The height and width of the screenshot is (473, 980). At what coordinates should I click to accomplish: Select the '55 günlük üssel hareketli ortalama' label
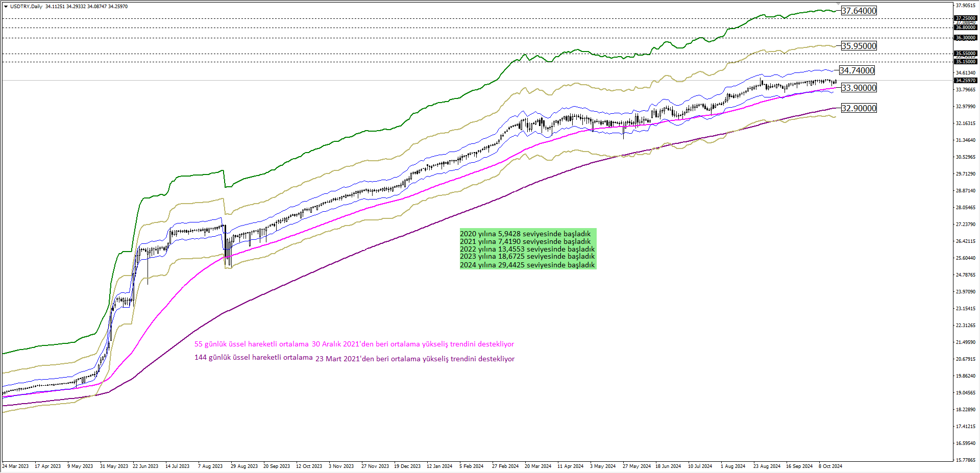pos(252,344)
